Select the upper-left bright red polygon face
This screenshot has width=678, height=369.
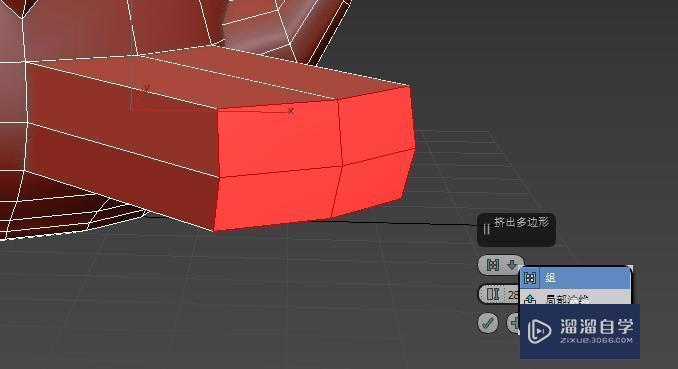click(x=279, y=139)
